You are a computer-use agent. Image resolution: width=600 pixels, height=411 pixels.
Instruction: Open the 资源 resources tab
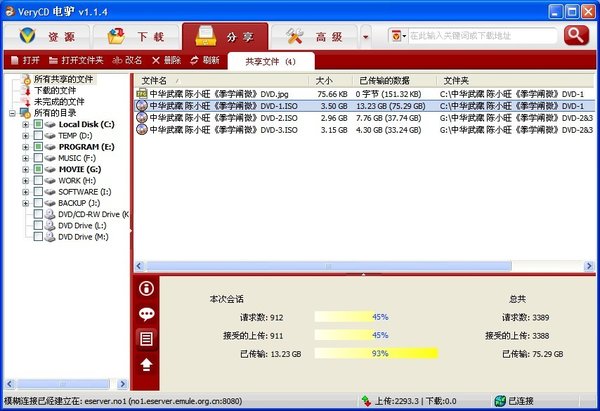(x=47, y=37)
